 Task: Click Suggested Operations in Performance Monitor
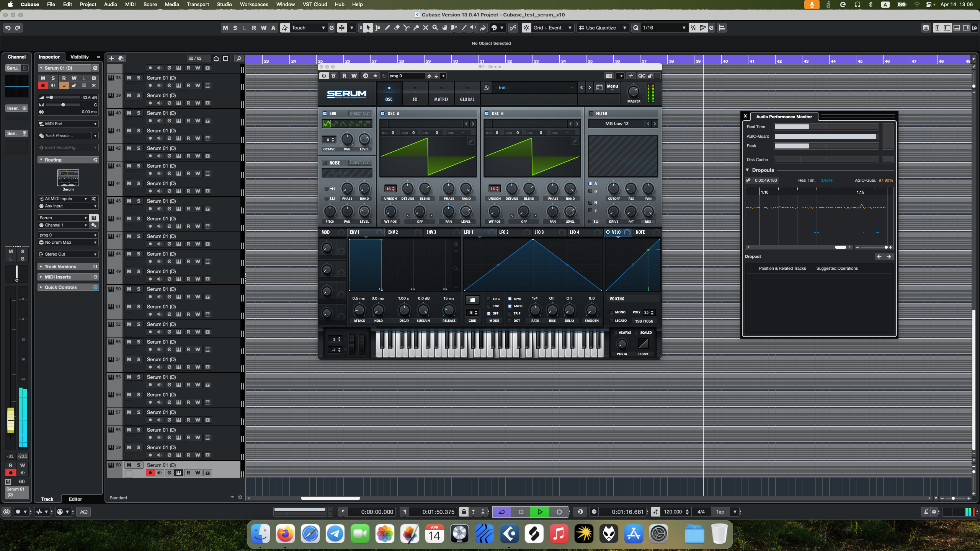point(837,268)
